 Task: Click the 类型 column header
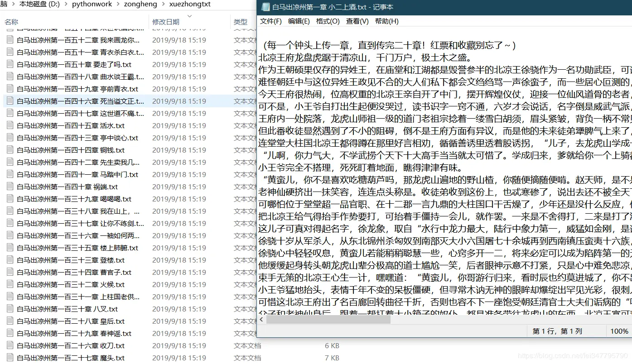coord(240,21)
